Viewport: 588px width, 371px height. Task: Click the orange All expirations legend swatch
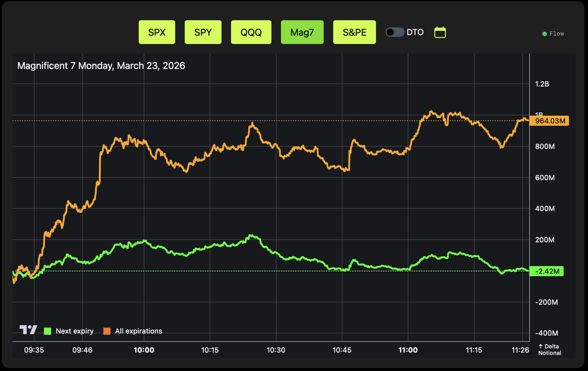tap(107, 331)
